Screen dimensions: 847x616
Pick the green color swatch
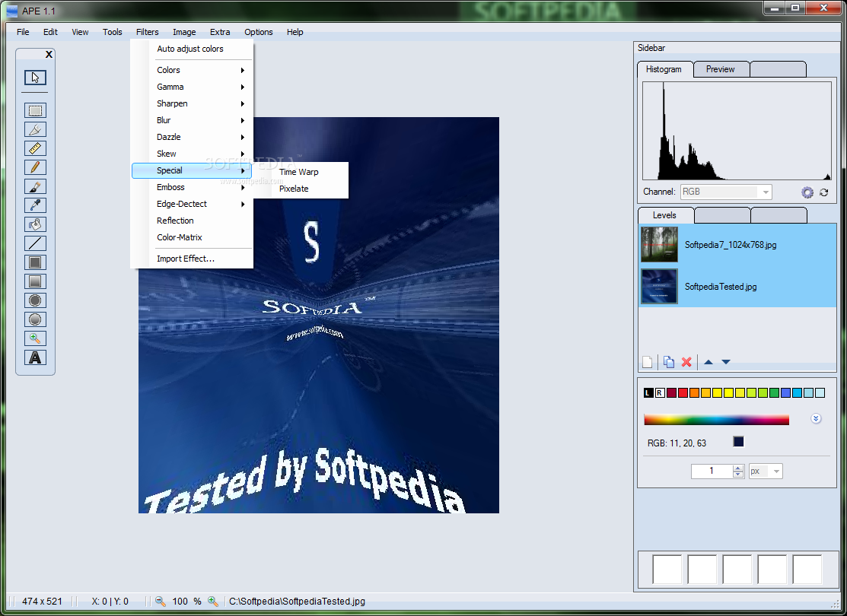pyautogui.click(x=774, y=393)
